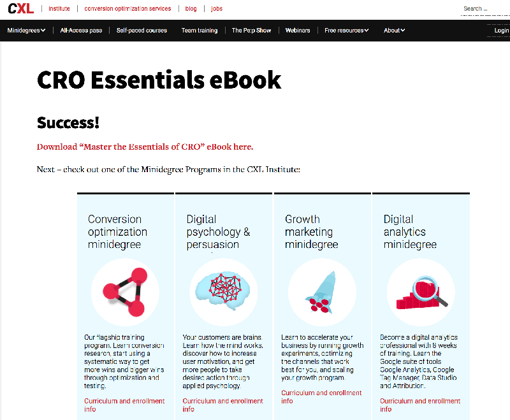Open The Pe:p Show page
Viewport: 510px width, 420px height.
pos(251,31)
